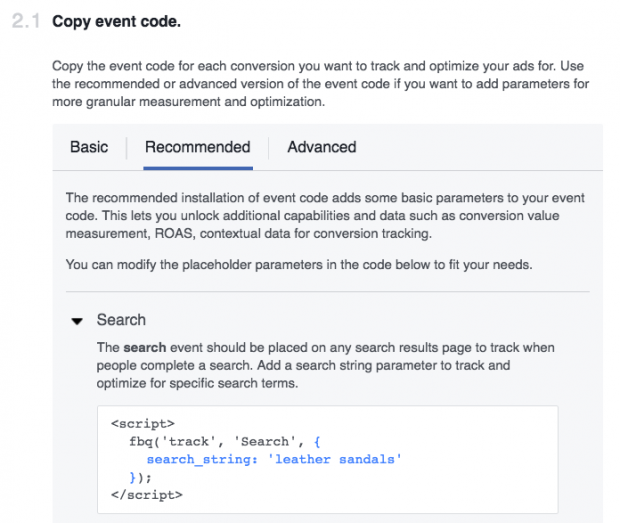Click the Search event description paragraph
Viewport: 620px width, 523px height.
(x=325, y=365)
